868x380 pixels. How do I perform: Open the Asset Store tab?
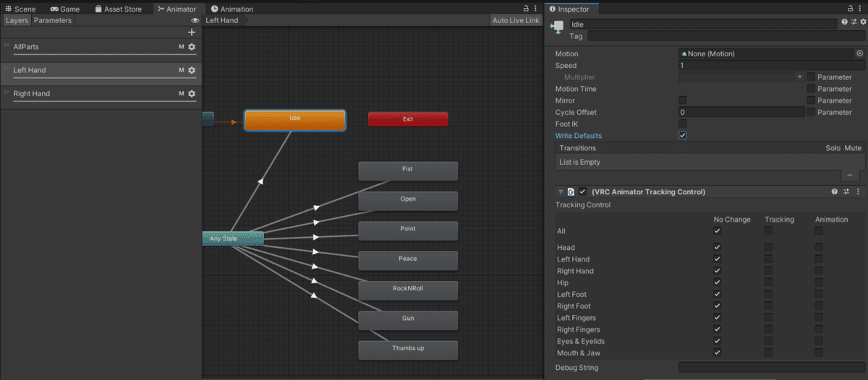click(117, 9)
